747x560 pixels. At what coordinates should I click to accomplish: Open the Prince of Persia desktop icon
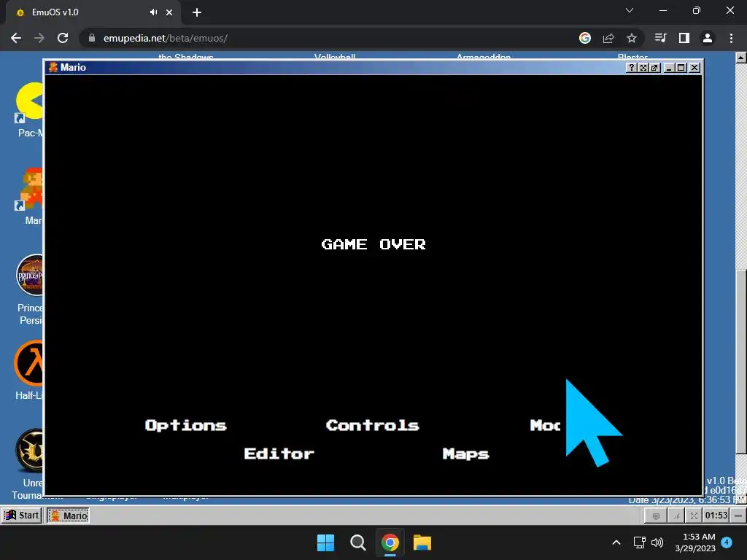coord(29,289)
